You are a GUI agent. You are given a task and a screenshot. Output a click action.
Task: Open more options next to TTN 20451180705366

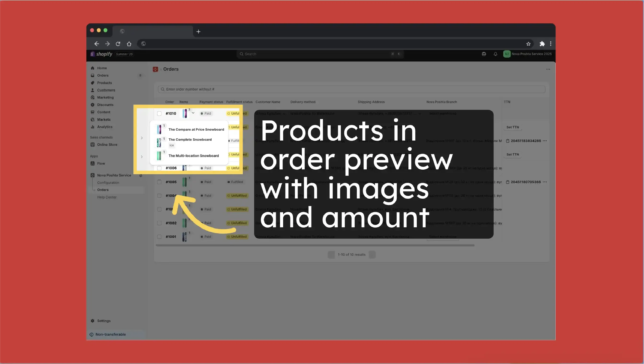click(x=545, y=182)
